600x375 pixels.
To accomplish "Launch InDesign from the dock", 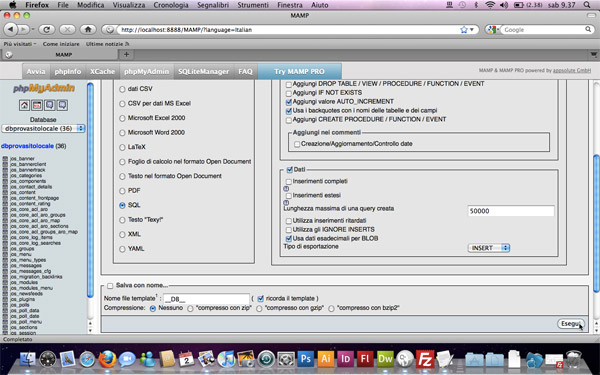I will pos(345,359).
